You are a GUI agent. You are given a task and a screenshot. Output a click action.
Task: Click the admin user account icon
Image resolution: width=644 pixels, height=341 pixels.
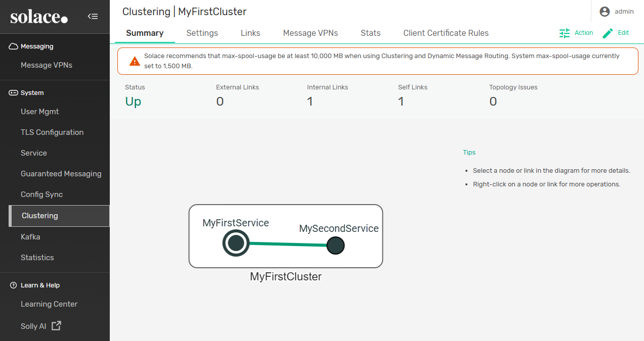pyautogui.click(x=604, y=12)
